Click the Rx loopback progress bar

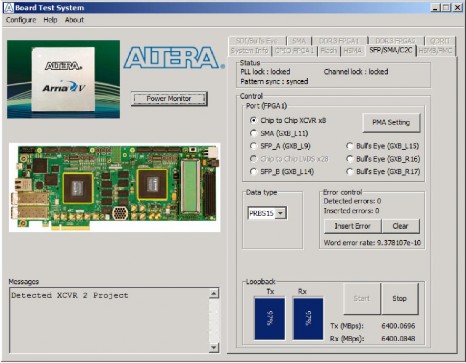pos(308,319)
